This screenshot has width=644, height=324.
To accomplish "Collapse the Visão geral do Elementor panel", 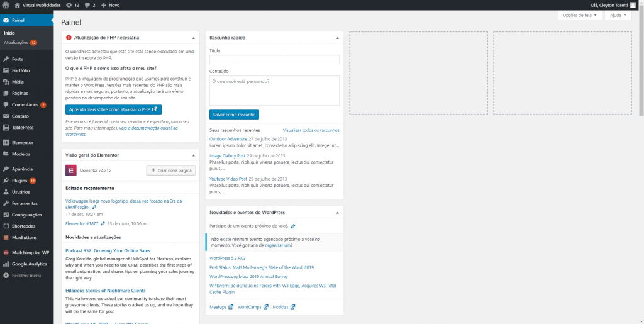I will pyautogui.click(x=194, y=155).
